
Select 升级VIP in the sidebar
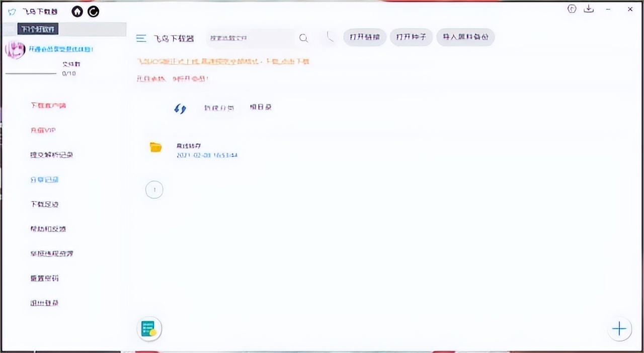point(43,130)
